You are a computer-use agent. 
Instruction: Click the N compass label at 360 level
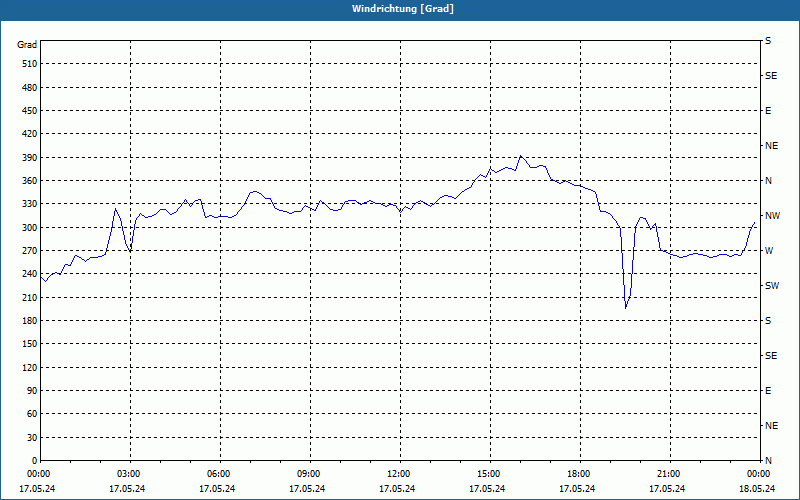coord(769,181)
